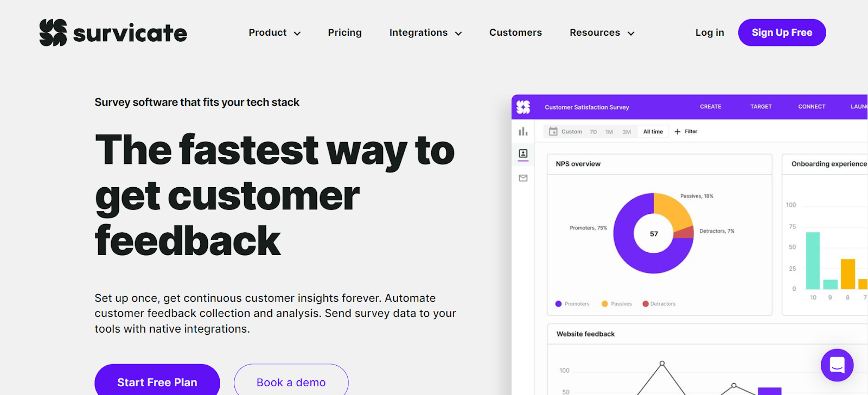Click the purple Promoters color dot in legend
Viewport: 868px width, 395px height.
point(558,303)
